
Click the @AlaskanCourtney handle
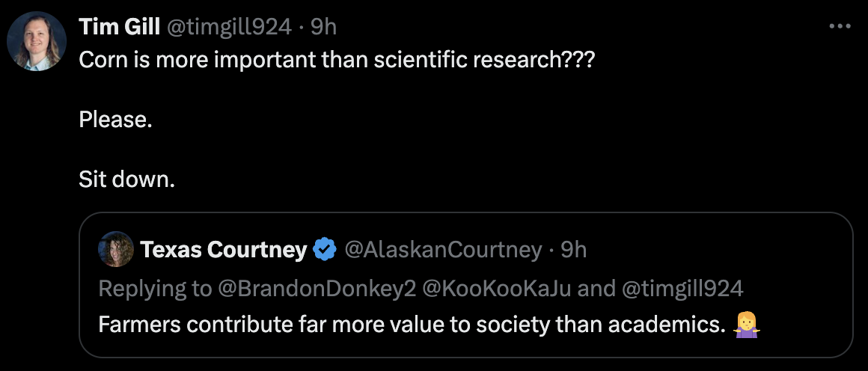442,250
